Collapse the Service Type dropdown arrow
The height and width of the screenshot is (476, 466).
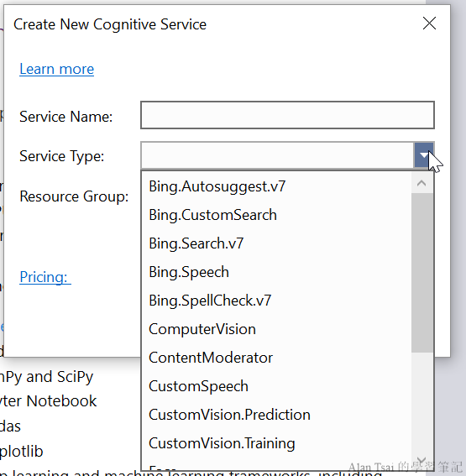coord(424,155)
